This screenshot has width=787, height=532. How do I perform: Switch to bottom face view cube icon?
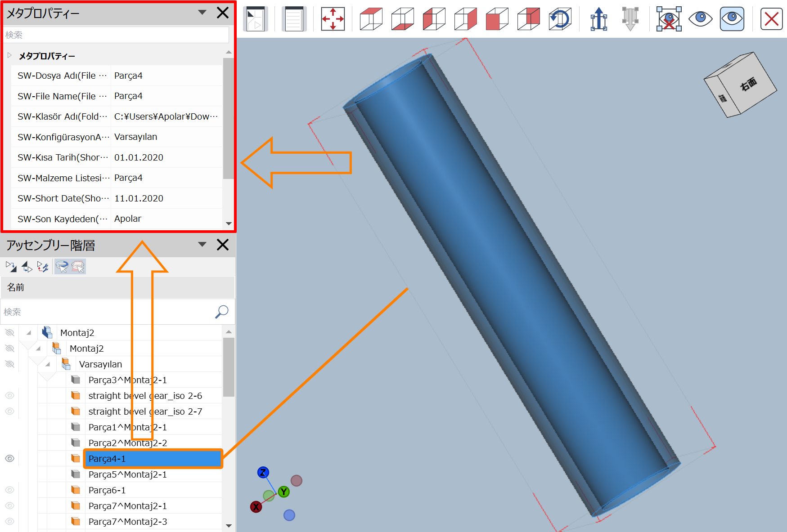403,19
